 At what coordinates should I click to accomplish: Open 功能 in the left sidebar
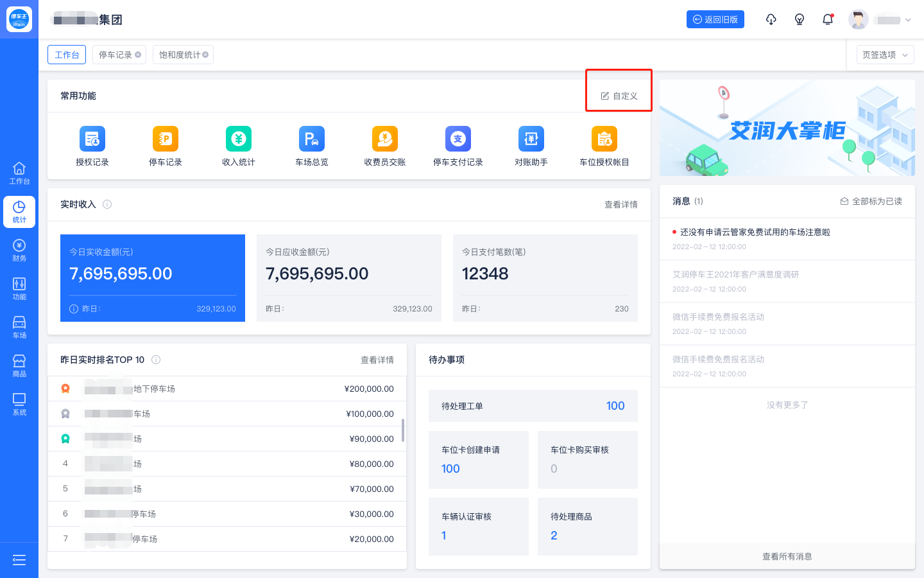(19, 289)
